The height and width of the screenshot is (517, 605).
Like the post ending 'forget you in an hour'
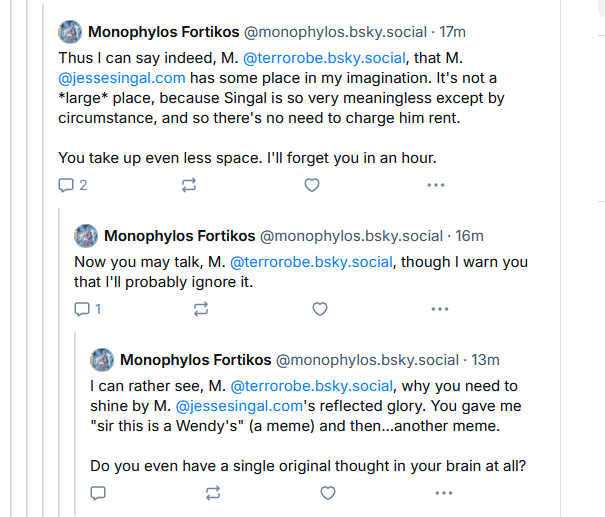pos(312,185)
